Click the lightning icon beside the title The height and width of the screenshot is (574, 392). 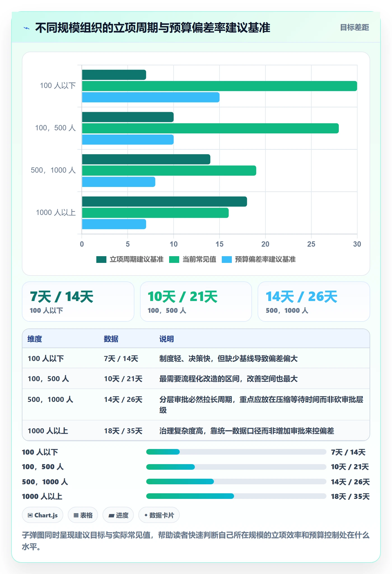click(x=27, y=28)
